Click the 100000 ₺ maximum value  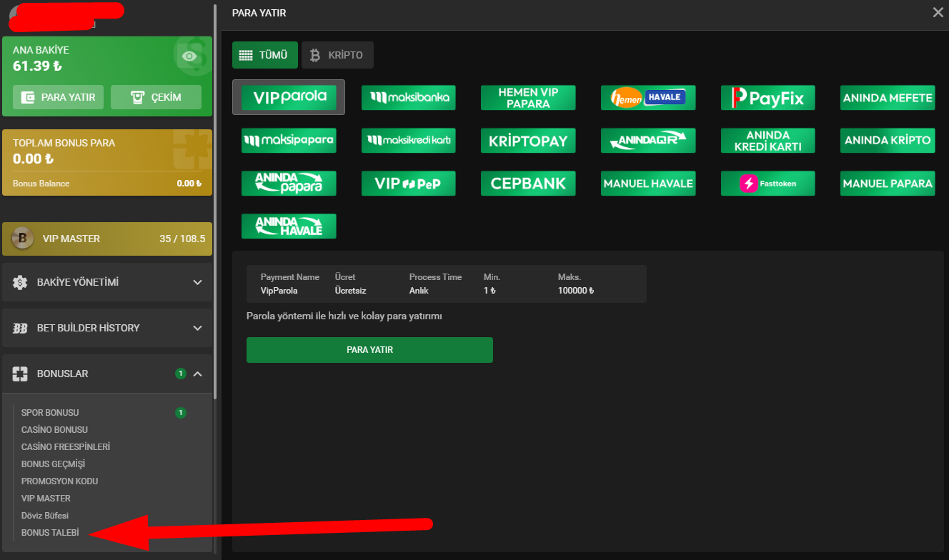[576, 291]
